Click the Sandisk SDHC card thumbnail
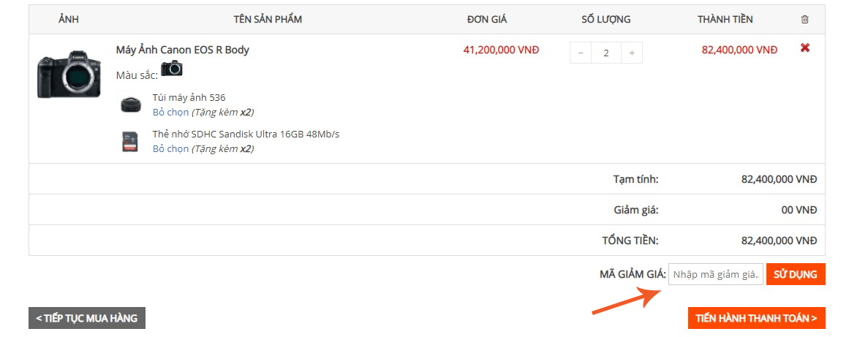This screenshot has width=868, height=337. [129, 142]
